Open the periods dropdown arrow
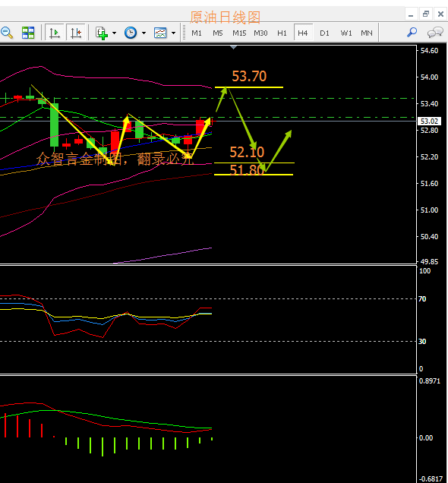 [144, 33]
